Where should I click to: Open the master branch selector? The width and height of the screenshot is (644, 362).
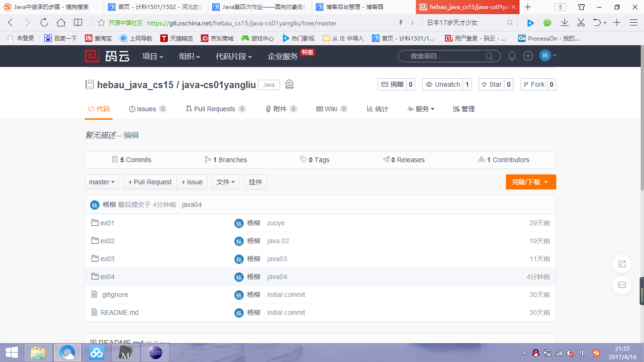102,181
